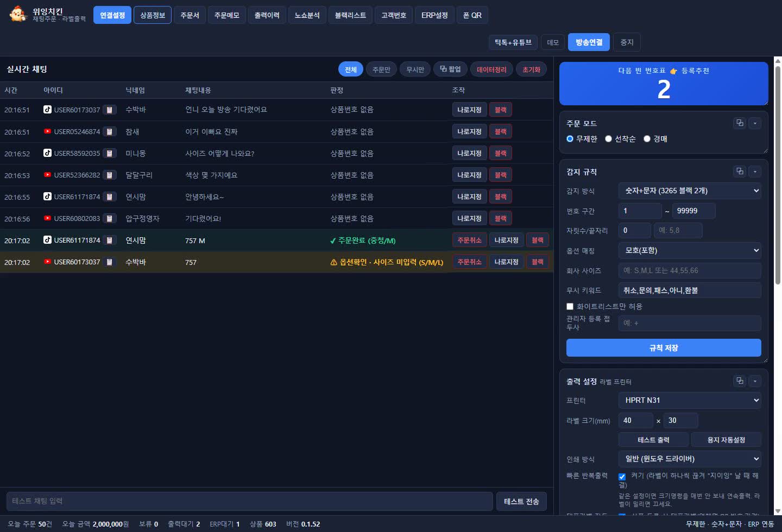The height and width of the screenshot is (532, 782).
Task: Open the 감지 방식 dropdown
Action: tap(690, 191)
